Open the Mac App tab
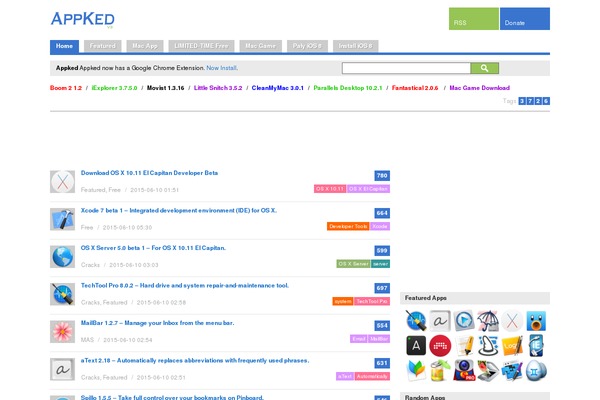Screen dimensions: 600x400 point(145,46)
